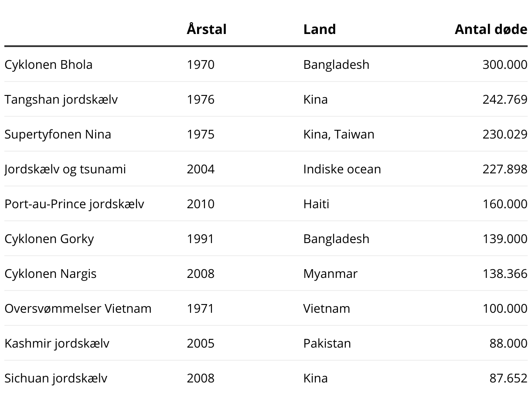Click the Pakistan country cell
532x399 pixels.
click(327, 343)
